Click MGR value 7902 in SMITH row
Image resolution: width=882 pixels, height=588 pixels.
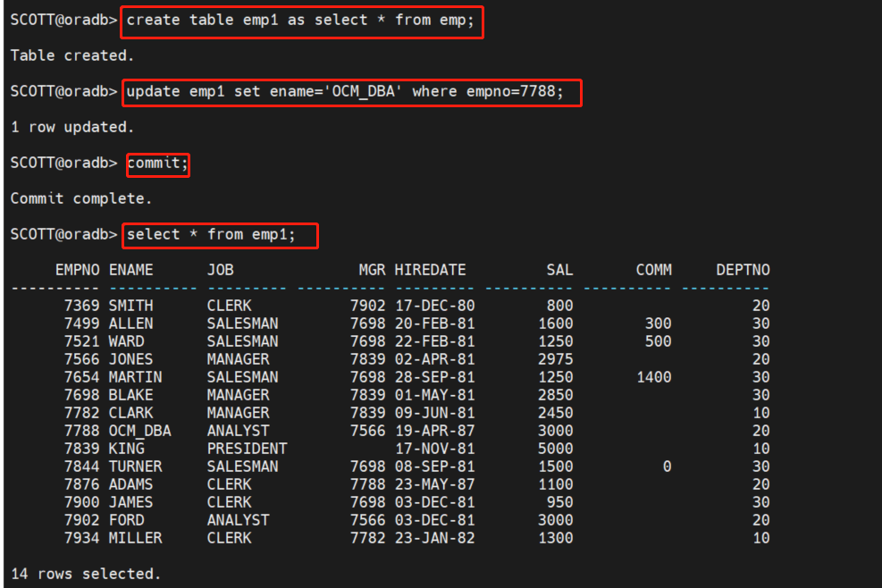[367, 306]
